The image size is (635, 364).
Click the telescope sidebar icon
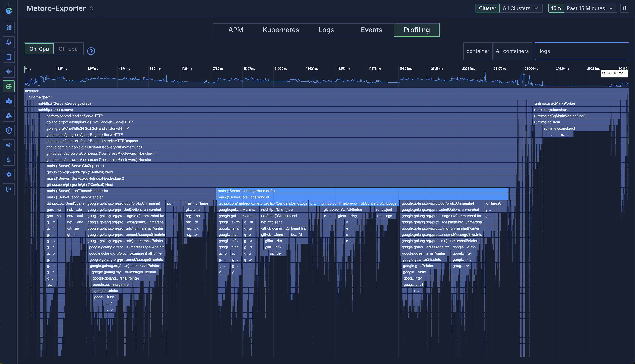click(x=9, y=145)
